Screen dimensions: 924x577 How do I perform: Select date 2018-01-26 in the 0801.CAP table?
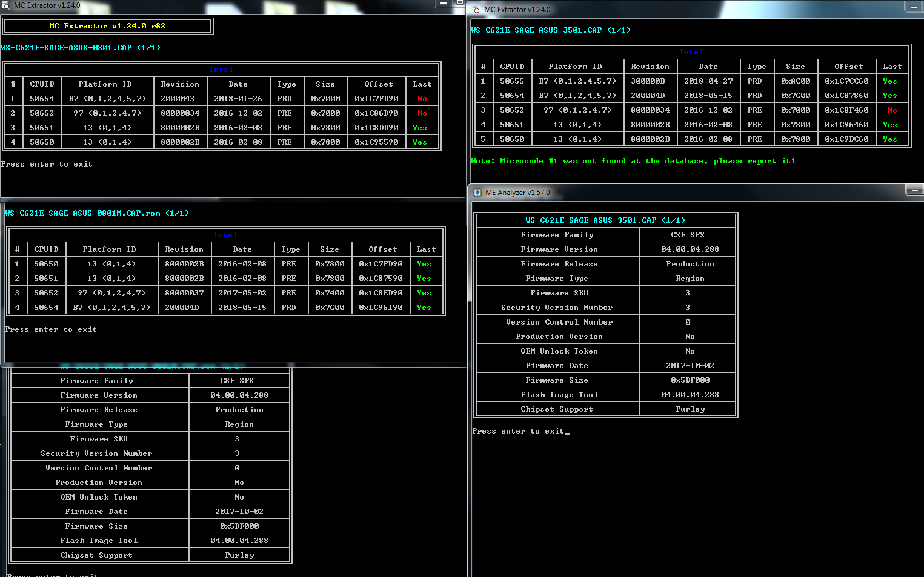point(238,99)
